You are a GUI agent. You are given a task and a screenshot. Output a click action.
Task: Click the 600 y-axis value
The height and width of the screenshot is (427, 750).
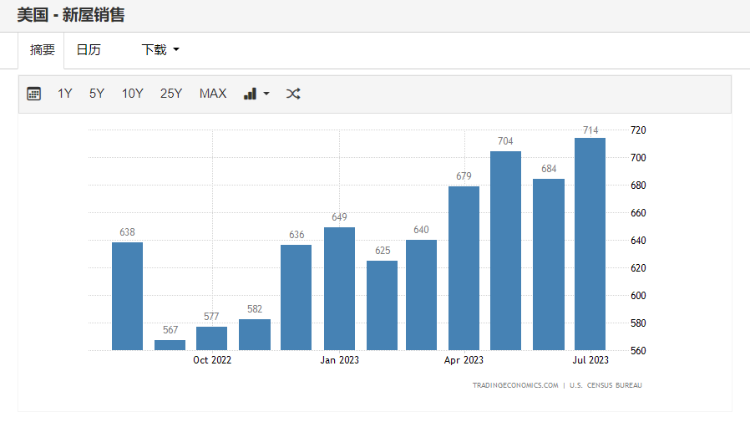[638, 296]
